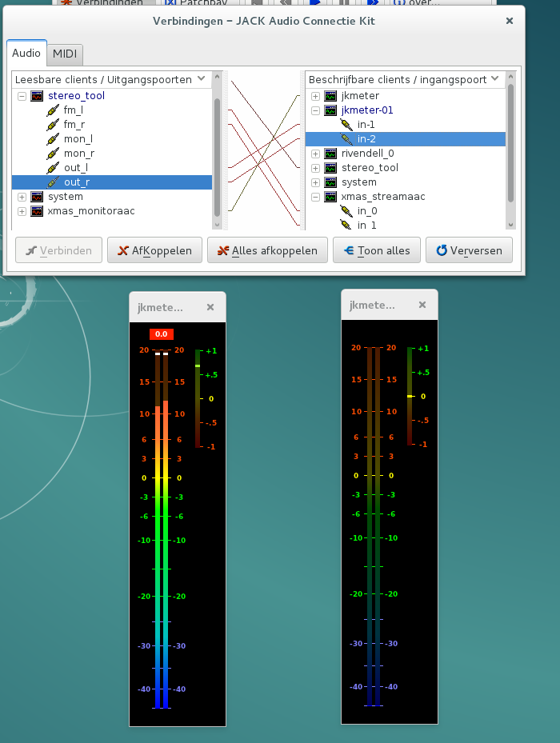Select the Audio tab
This screenshot has width=560, height=743.
[x=26, y=53]
